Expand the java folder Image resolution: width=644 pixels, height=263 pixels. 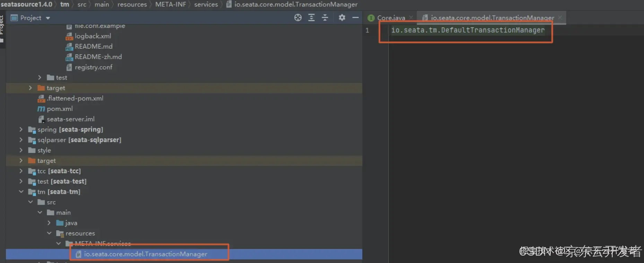(49, 223)
